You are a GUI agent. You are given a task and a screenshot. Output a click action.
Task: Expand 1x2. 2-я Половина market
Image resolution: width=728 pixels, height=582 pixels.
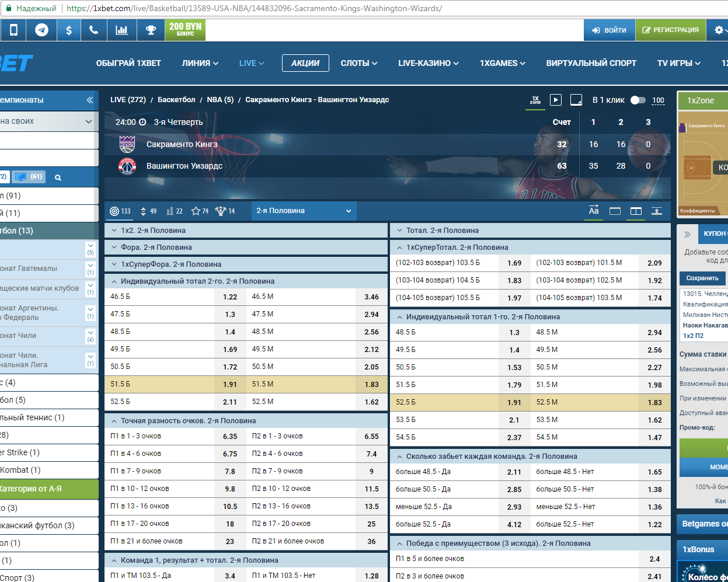coord(246,231)
